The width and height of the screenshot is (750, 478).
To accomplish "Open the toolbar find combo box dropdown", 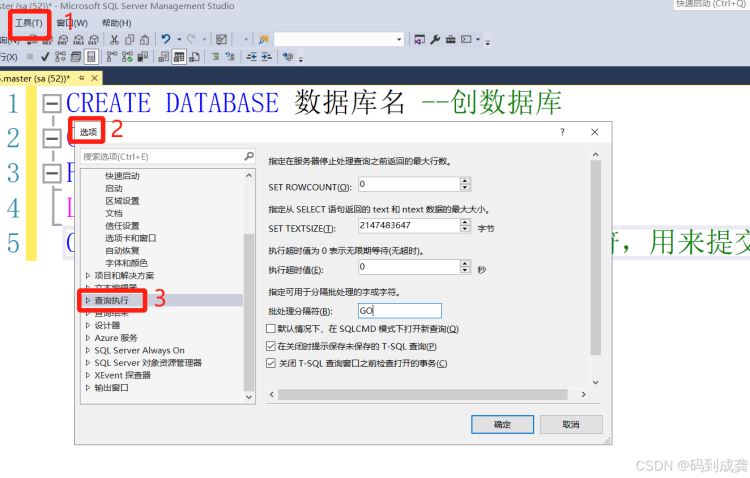I will click(x=399, y=40).
